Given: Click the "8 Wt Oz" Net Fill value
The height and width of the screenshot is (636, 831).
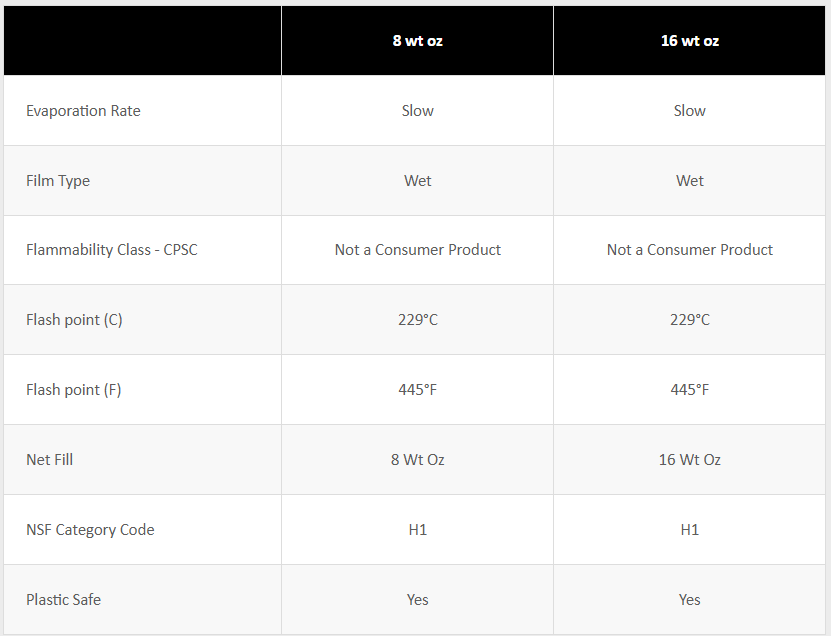Looking at the screenshot, I should [417, 460].
